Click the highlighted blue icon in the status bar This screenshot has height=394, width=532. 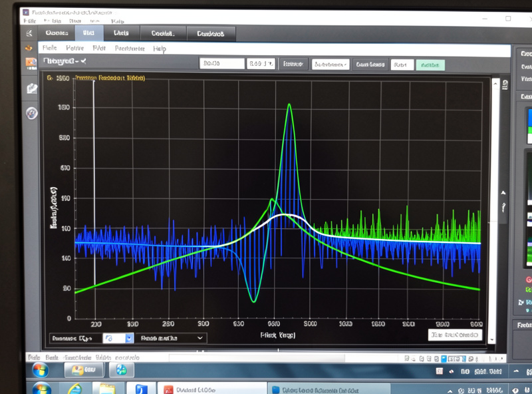(444, 359)
